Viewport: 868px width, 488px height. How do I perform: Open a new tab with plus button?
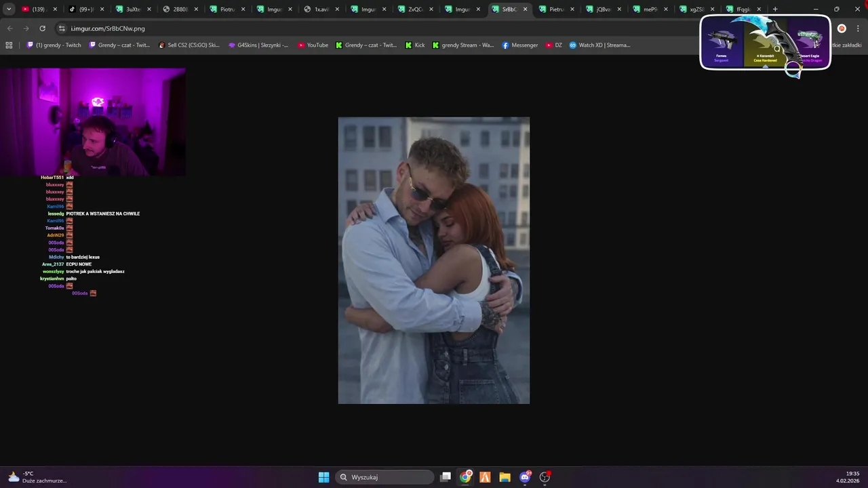[x=775, y=9]
